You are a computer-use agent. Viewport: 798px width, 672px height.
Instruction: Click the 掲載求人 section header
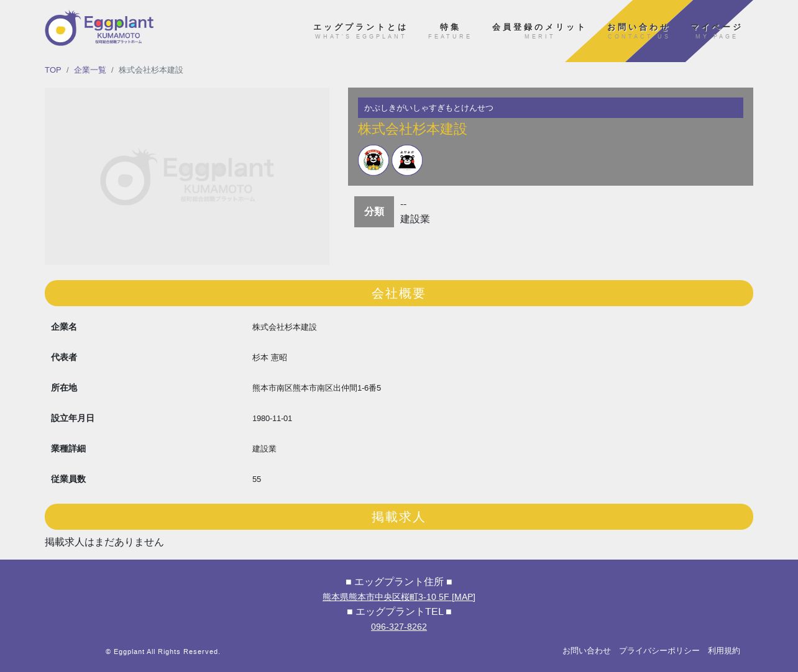pyautogui.click(x=399, y=517)
